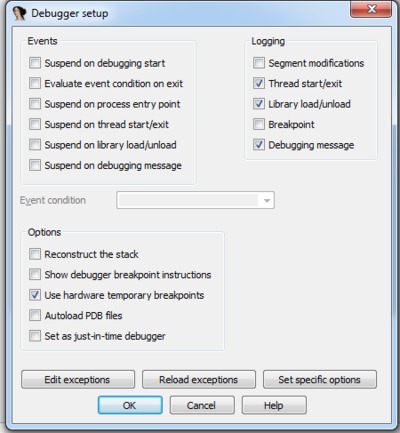
Task: Enable Suspend on debugging start
Action: point(35,63)
